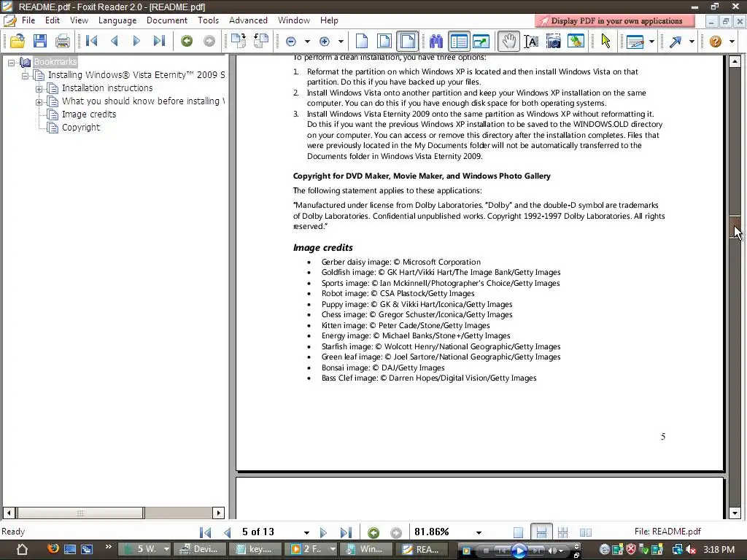Open the Help menu
The image size is (747, 560).
[x=329, y=20]
